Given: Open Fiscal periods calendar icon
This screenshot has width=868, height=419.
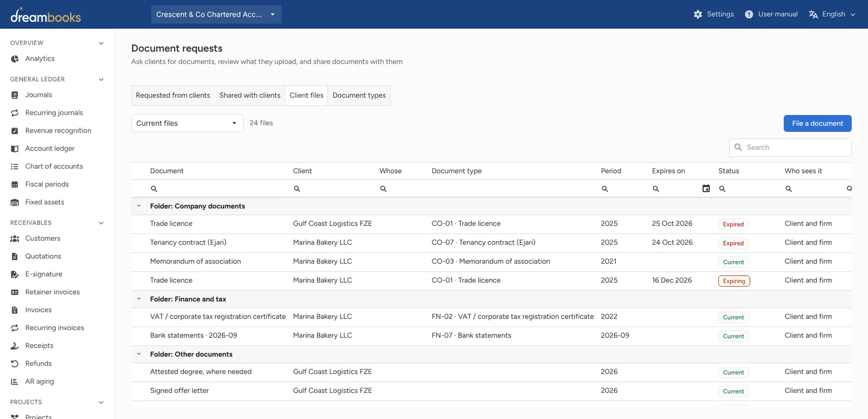Looking at the screenshot, I should click(15, 185).
